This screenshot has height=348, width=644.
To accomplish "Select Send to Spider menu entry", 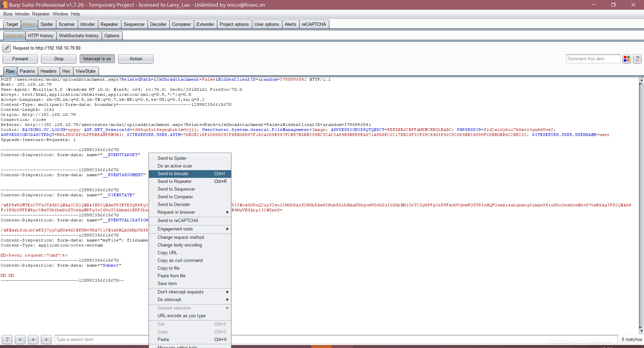I will pyautogui.click(x=190, y=158).
